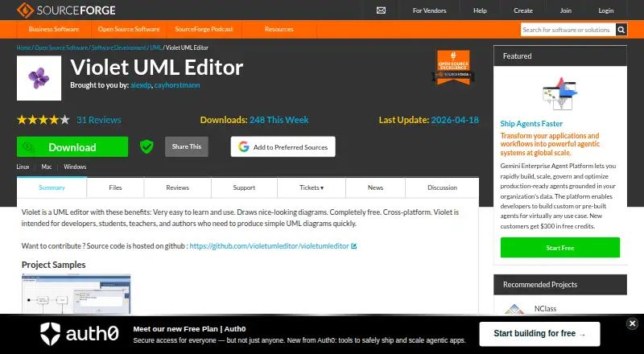Click the Login link
Screen dimensions: 644x354
point(606,10)
